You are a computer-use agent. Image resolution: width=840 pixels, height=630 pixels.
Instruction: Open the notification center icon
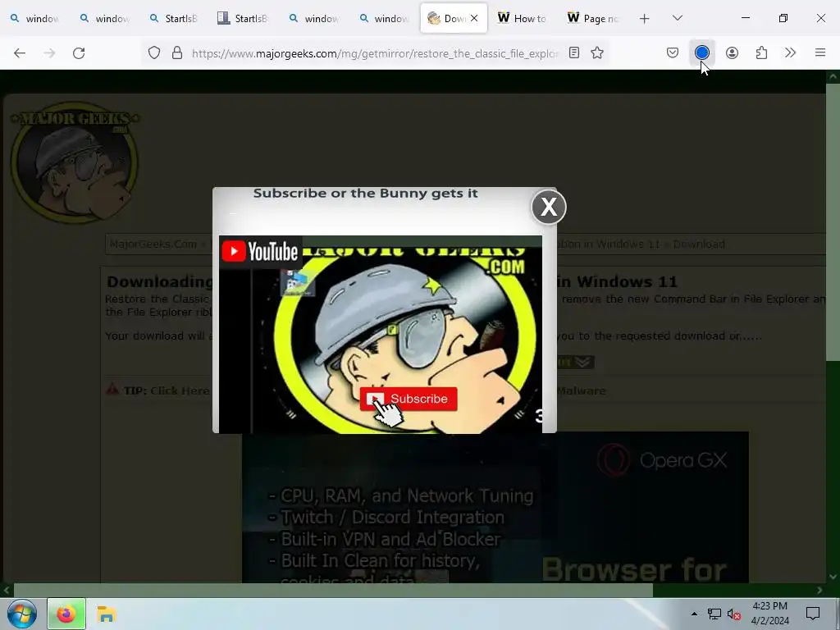point(813,614)
